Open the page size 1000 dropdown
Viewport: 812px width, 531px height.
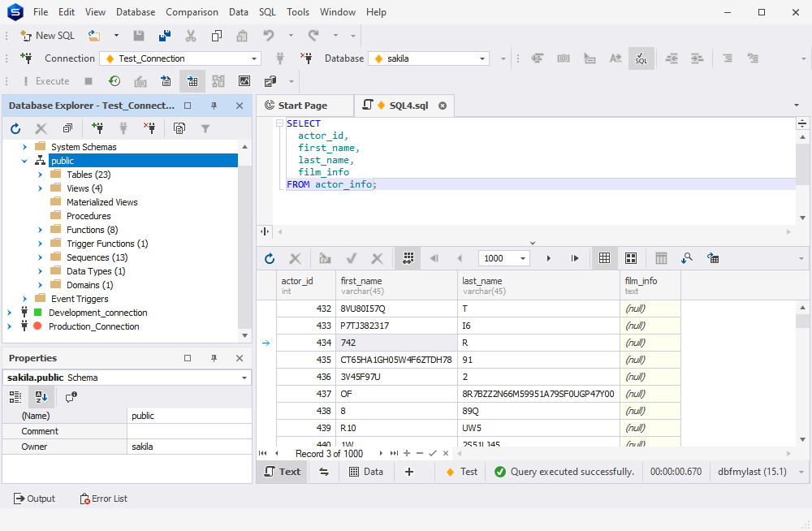(x=522, y=258)
